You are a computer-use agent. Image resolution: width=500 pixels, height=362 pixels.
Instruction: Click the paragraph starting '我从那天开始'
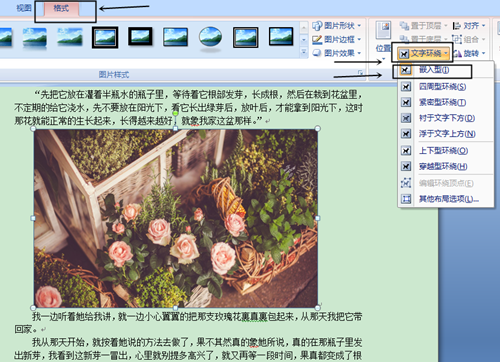tap(188, 349)
